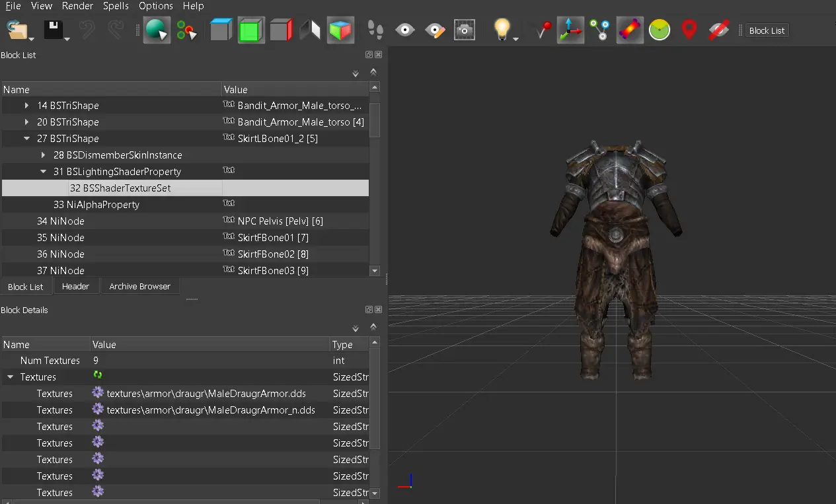This screenshot has width=836, height=504.
Task: Toggle lighting with the light bulb
Action: (503, 29)
